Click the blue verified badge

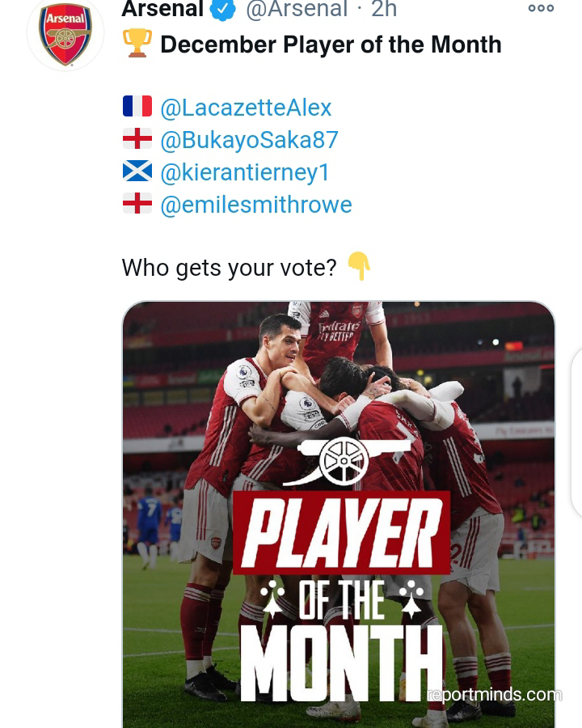[223, 10]
